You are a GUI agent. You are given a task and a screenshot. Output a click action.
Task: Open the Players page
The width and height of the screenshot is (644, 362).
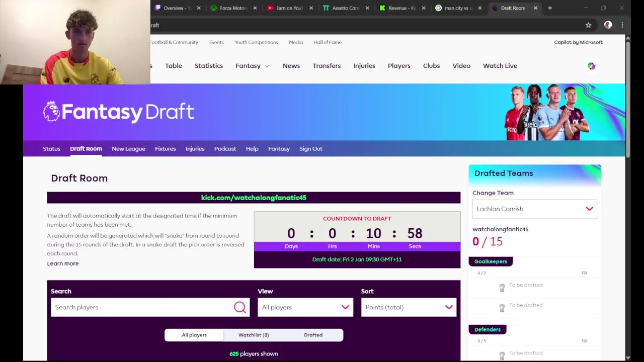[399, 66]
